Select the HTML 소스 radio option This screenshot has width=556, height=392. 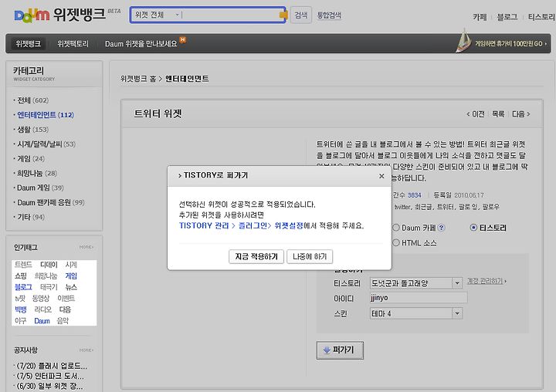tap(396, 243)
